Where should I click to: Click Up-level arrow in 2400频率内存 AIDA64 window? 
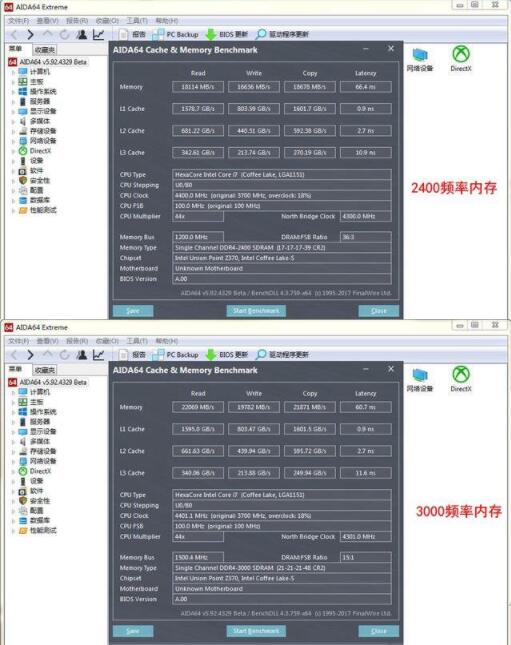coord(47,35)
